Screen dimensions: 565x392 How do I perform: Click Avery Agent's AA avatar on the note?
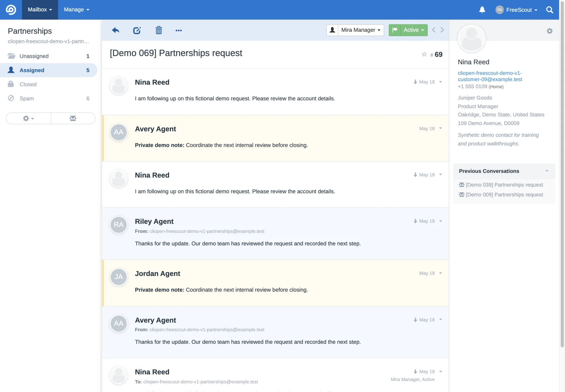pyautogui.click(x=119, y=132)
